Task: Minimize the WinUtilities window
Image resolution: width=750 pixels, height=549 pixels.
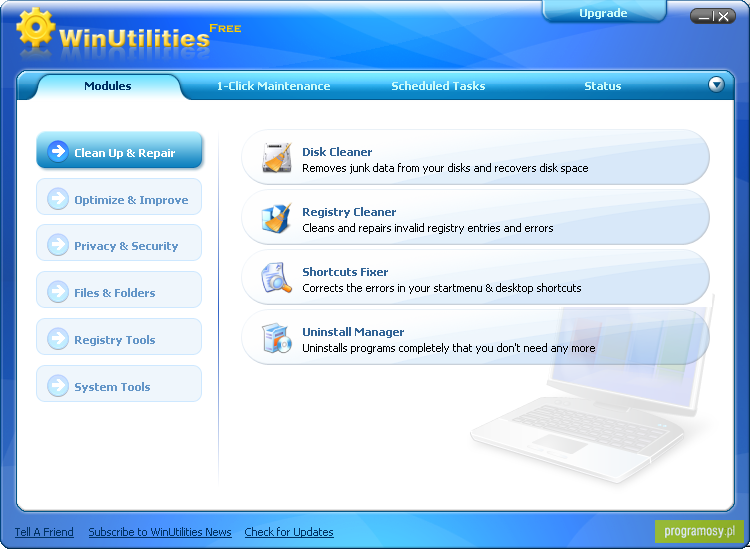Action: (x=703, y=17)
